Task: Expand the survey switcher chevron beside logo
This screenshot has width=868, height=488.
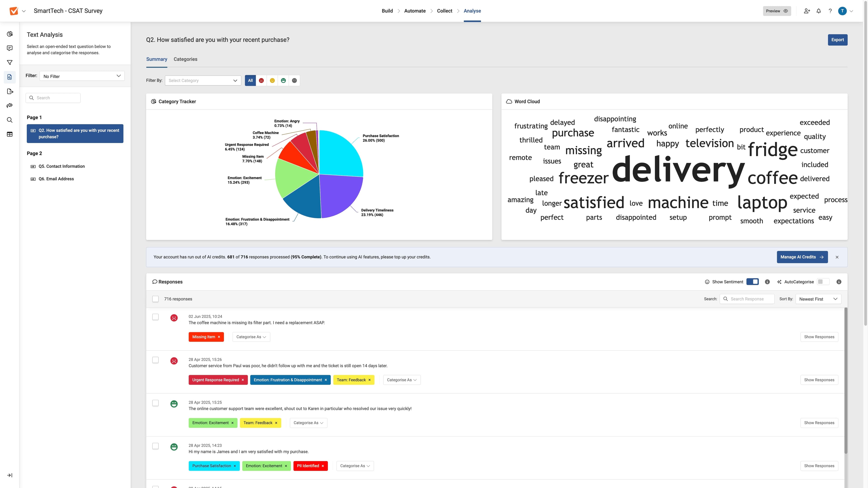Action: (24, 11)
